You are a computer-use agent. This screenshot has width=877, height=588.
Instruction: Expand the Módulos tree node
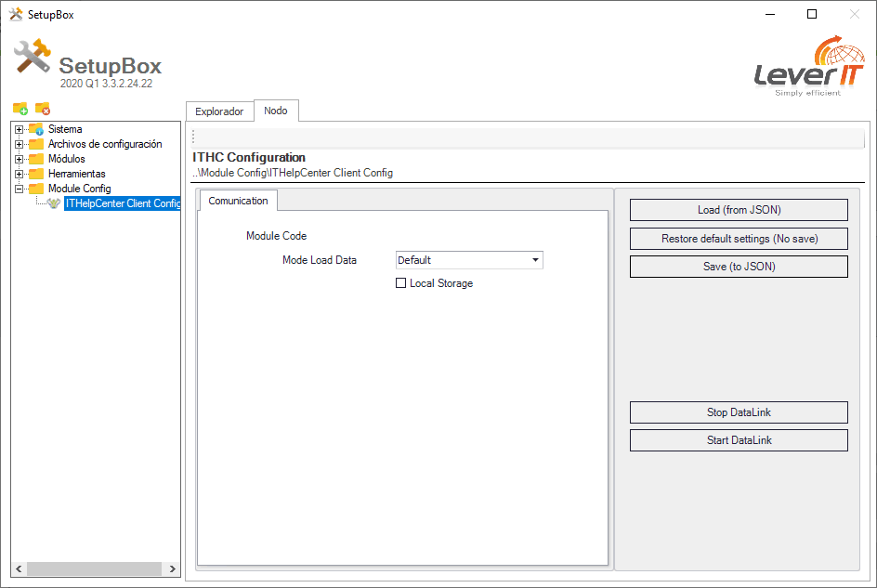(19, 159)
